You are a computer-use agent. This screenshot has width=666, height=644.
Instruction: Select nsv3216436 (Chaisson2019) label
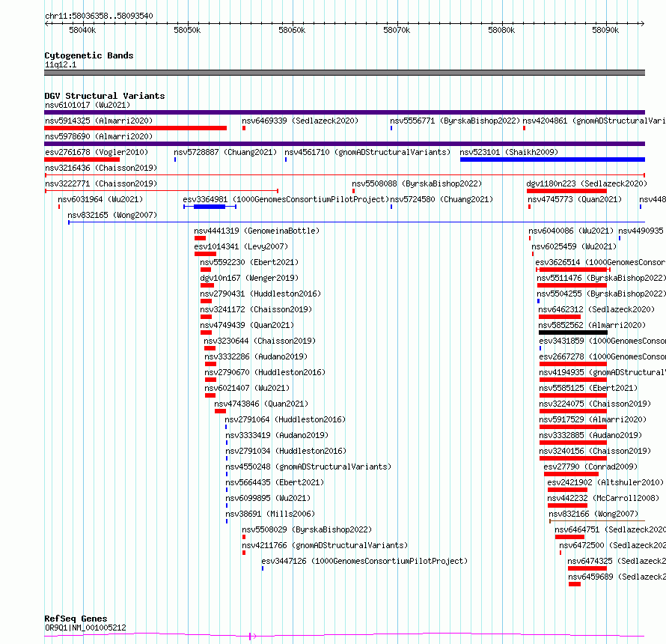(x=101, y=168)
